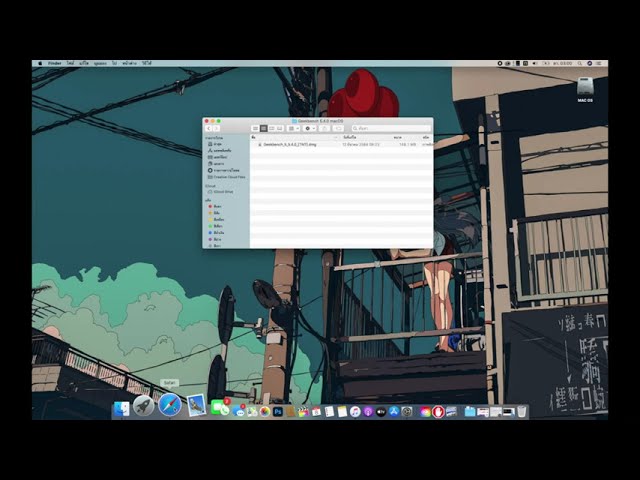Open the Apple menu
The height and width of the screenshot is (480, 640).
[x=40, y=64]
